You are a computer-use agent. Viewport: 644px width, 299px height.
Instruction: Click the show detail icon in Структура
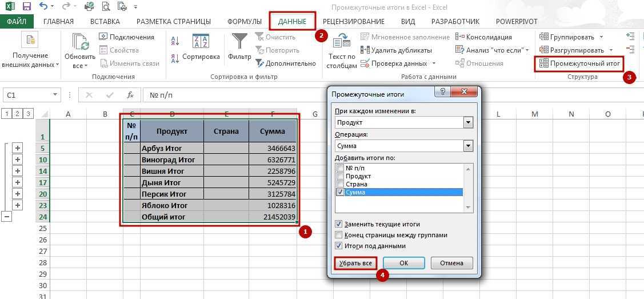coord(630,37)
